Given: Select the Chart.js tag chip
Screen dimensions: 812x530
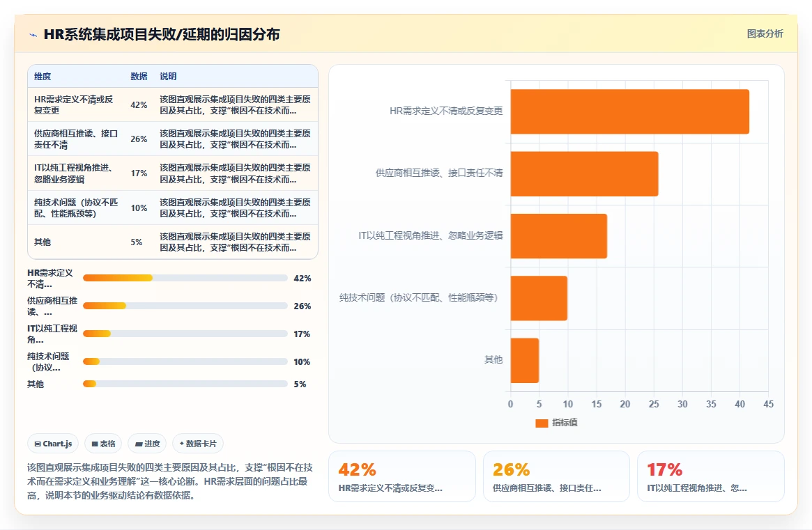Looking at the screenshot, I should [x=53, y=444].
